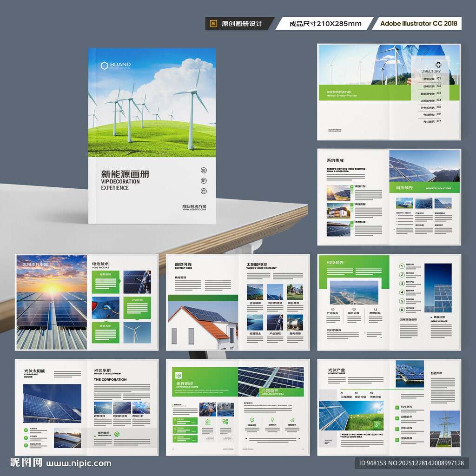476x476 pixels.
Task: Click the 太阳能电池 WORKS YOUR COMPANY heading
Action: pos(261,266)
